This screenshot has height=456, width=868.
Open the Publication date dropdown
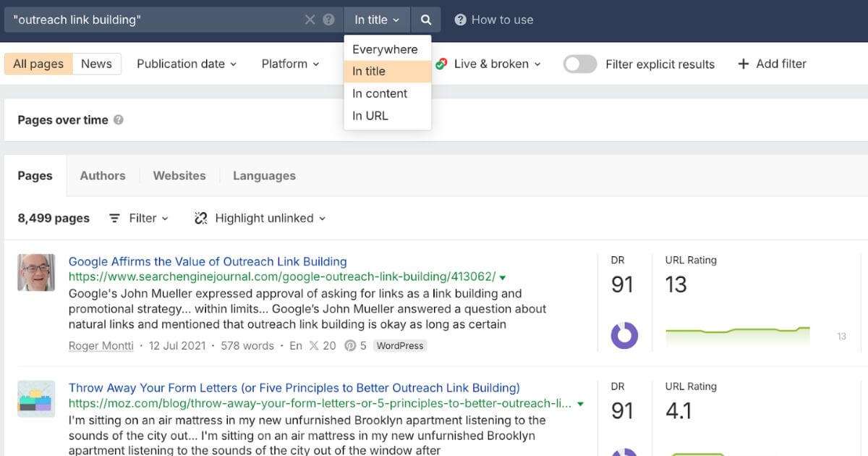pos(187,64)
